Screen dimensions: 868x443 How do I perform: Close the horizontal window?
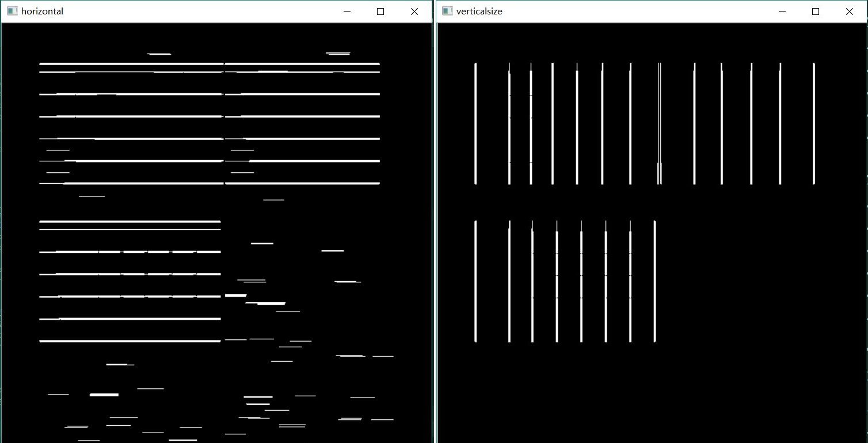tap(414, 11)
